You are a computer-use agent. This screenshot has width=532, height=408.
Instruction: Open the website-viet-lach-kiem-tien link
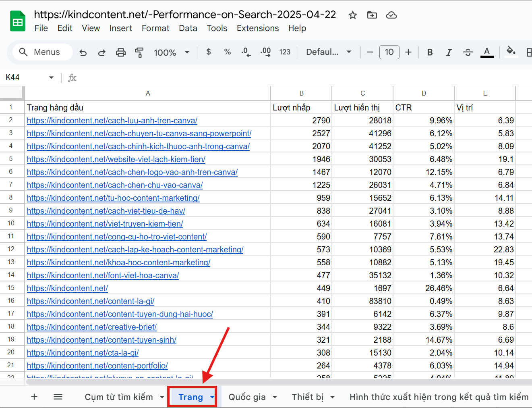(x=116, y=159)
